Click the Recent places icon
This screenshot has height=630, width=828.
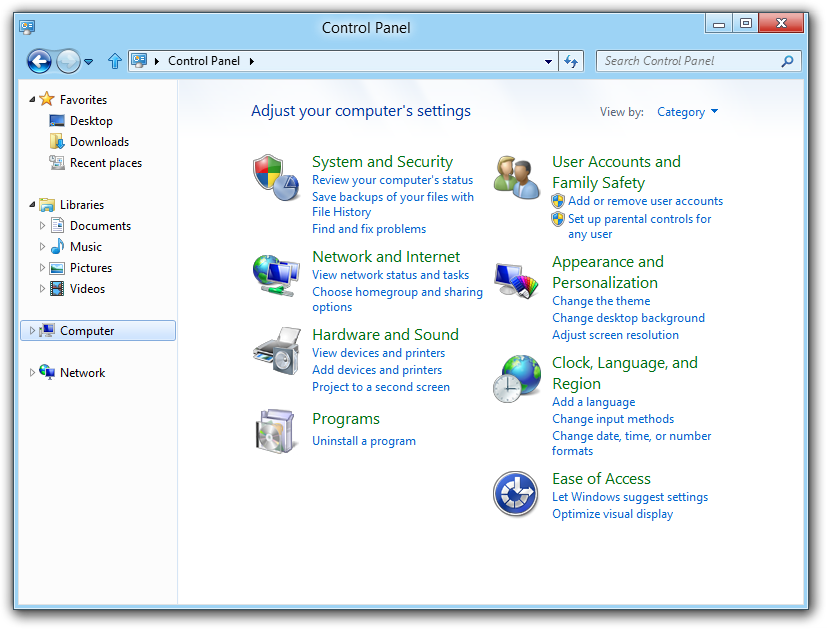coord(57,162)
